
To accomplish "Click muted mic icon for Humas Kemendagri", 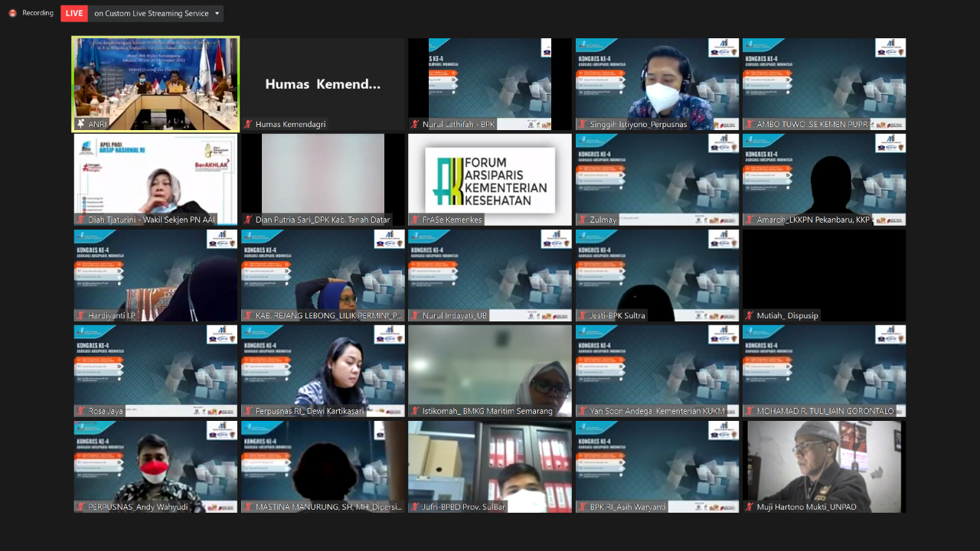I will pyautogui.click(x=248, y=124).
